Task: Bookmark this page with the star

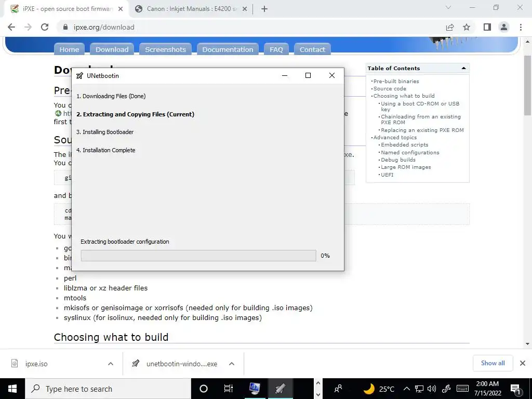Action: 467,27
